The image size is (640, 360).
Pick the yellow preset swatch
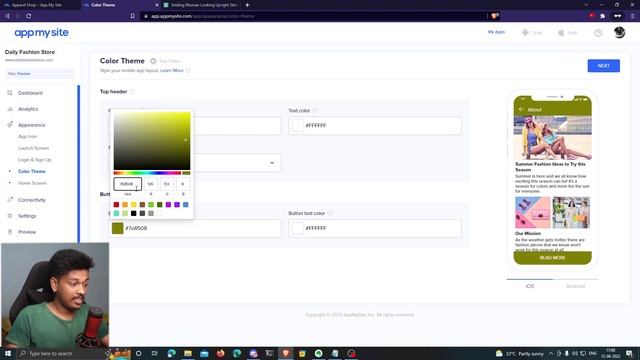point(133,204)
